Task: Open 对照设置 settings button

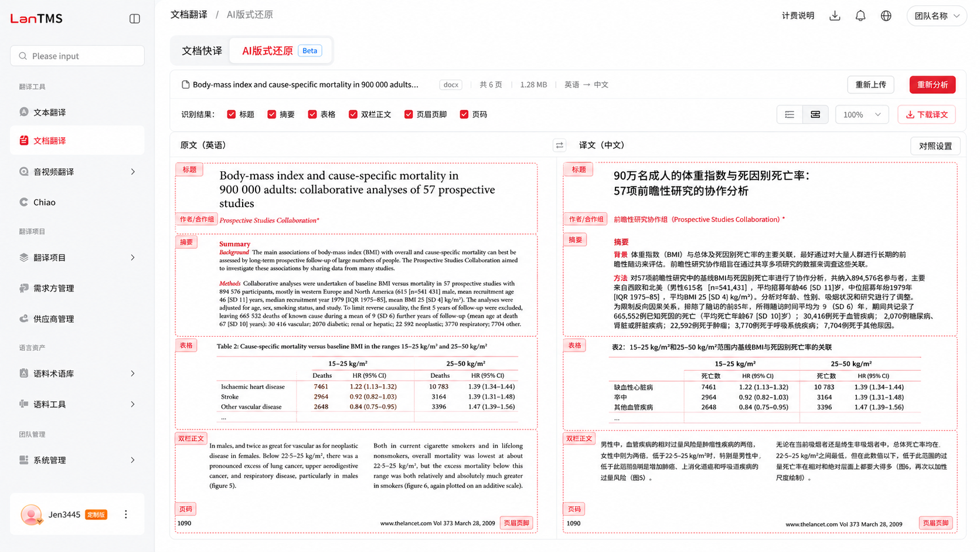Action: point(935,146)
